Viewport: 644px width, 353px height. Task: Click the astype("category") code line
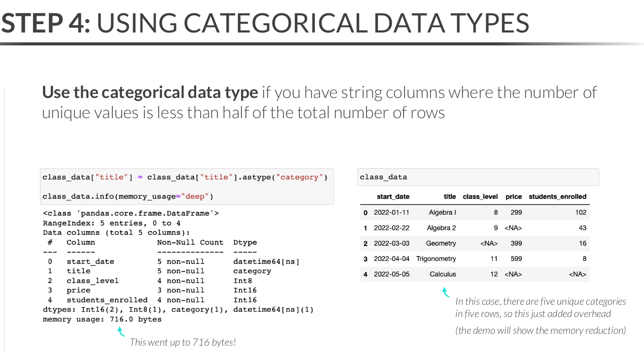tap(185, 177)
